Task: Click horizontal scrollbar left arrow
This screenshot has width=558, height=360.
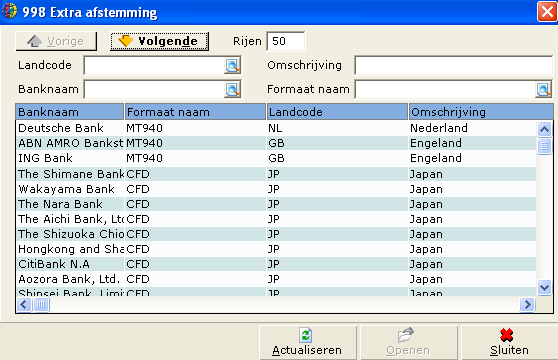Action: click(x=24, y=305)
